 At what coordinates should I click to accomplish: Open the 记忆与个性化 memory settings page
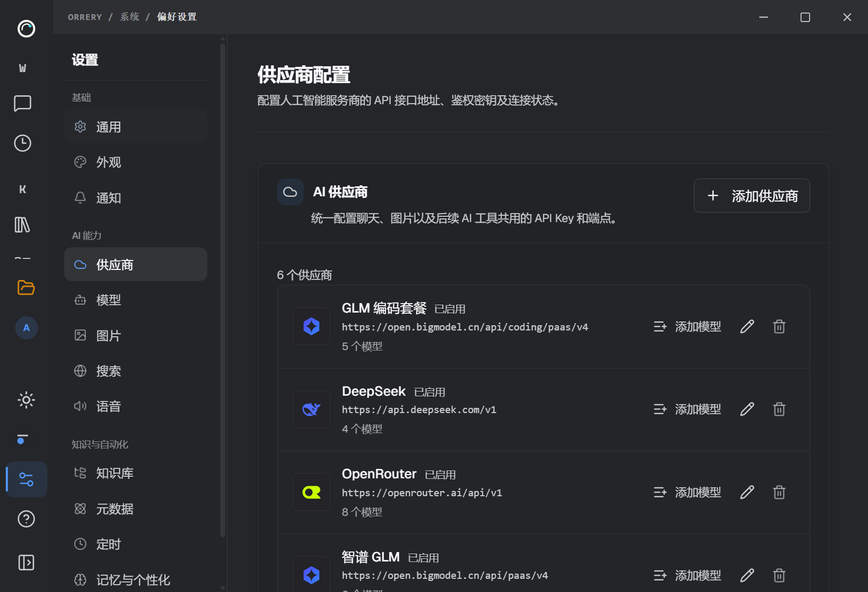136,579
